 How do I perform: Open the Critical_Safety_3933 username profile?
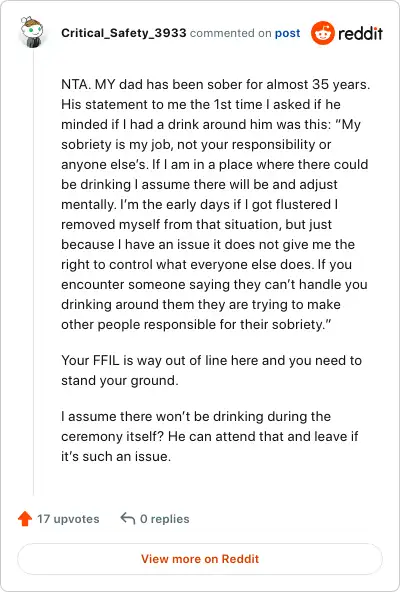tap(124, 33)
